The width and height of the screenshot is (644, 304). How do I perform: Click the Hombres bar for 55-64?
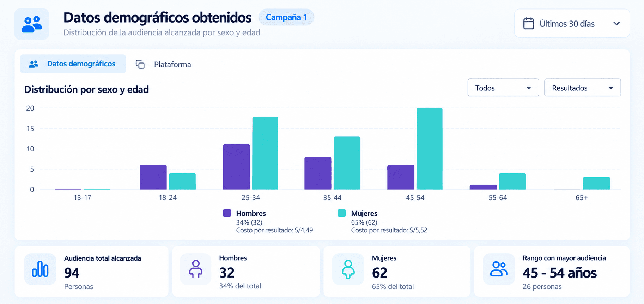tap(483, 187)
